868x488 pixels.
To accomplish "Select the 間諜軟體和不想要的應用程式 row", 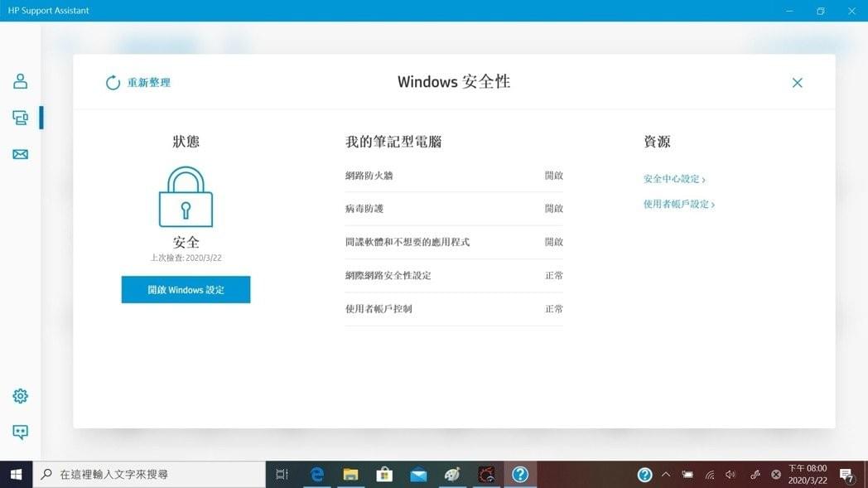I will coord(454,242).
